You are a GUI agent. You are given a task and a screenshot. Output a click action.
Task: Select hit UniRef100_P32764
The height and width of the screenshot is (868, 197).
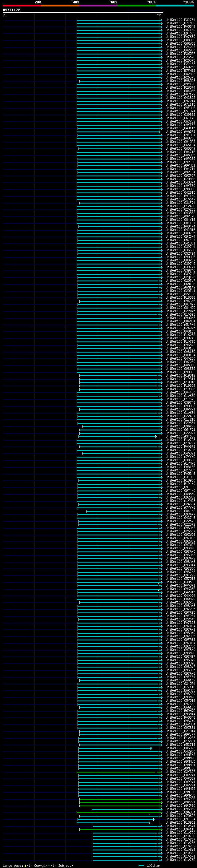180,20
